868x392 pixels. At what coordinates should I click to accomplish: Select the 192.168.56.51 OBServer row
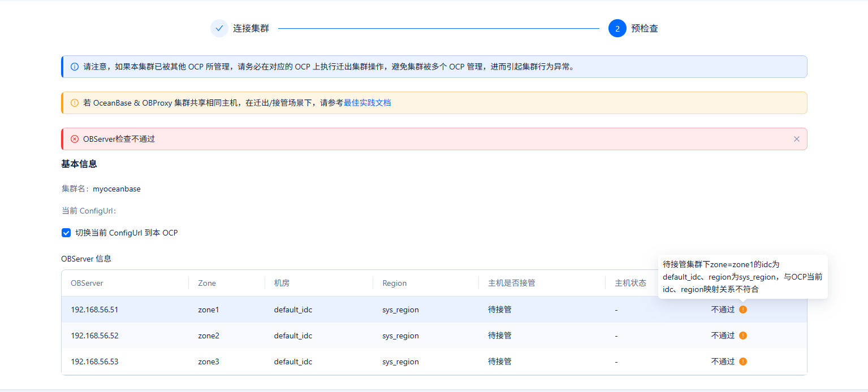[x=94, y=310]
